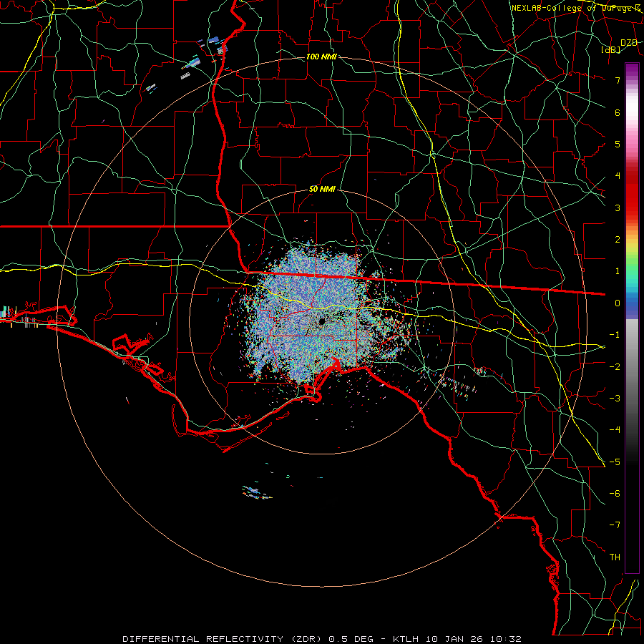Click the purple top of the color bar
The height and width of the screenshot is (644, 644).
(x=632, y=70)
